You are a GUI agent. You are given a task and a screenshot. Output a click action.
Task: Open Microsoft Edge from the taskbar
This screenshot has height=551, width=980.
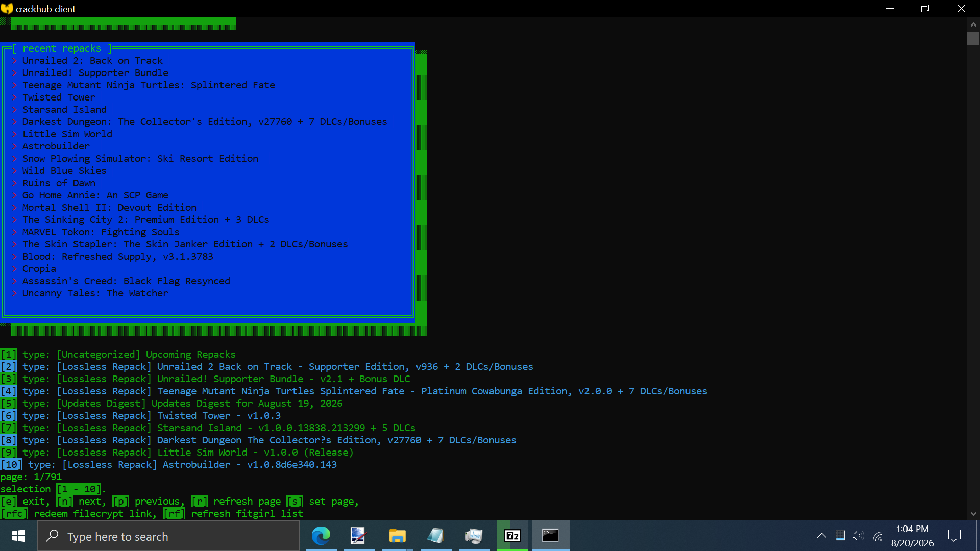(x=321, y=536)
